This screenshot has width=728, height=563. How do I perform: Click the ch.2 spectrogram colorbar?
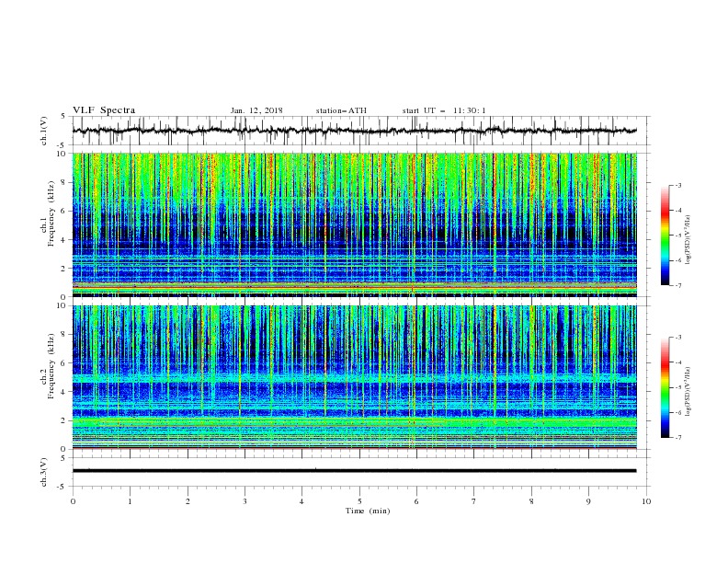tap(665, 387)
